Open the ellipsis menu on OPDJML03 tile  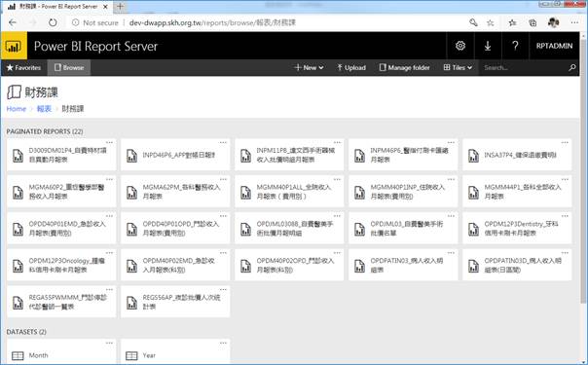point(451,216)
